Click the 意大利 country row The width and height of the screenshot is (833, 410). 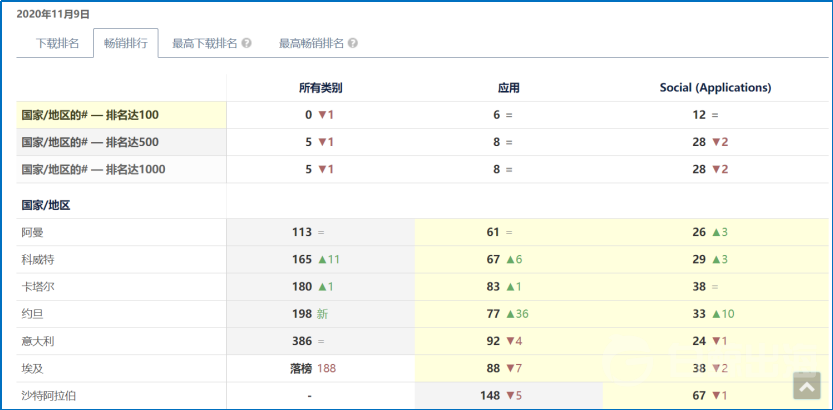[38, 341]
